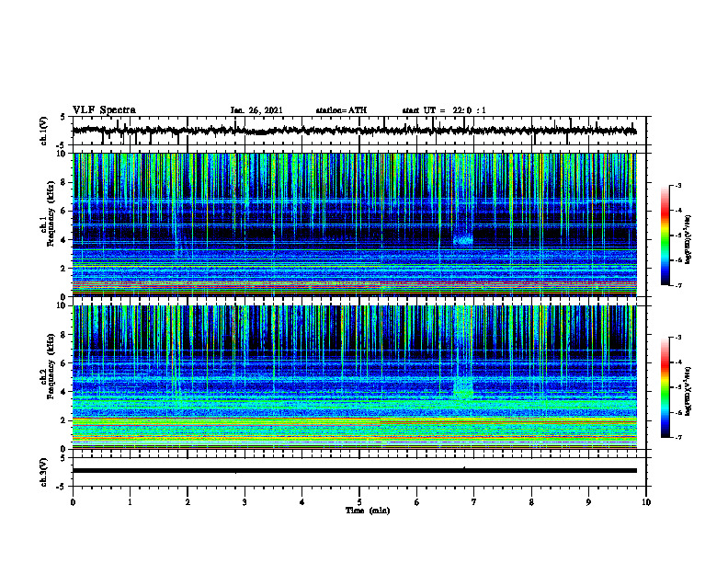
Task: Click the "VLF Spectra" plot title
Action: [104, 110]
